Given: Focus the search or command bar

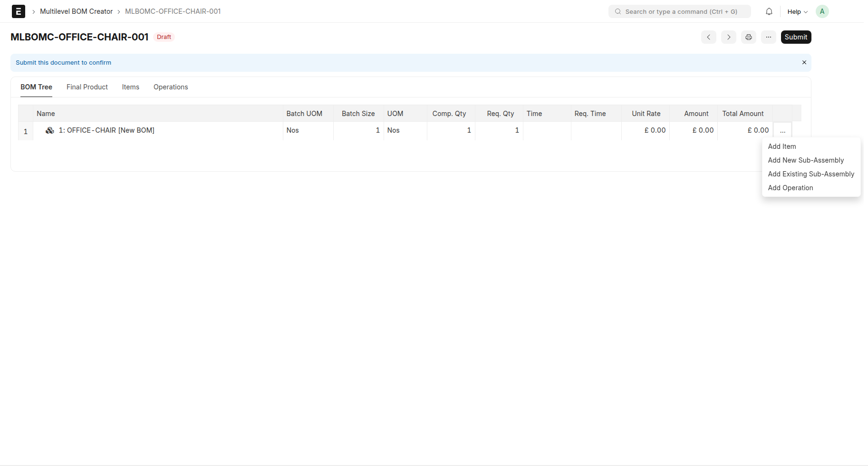Looking at the screenshot, I should 680,11.
